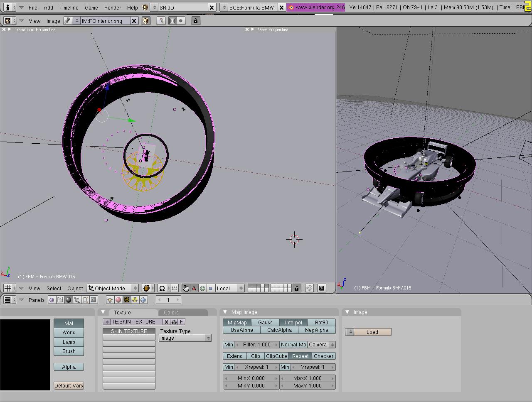Open the buttons window type selector
Viewport: 532px width, 402px height.
(10, 300)
